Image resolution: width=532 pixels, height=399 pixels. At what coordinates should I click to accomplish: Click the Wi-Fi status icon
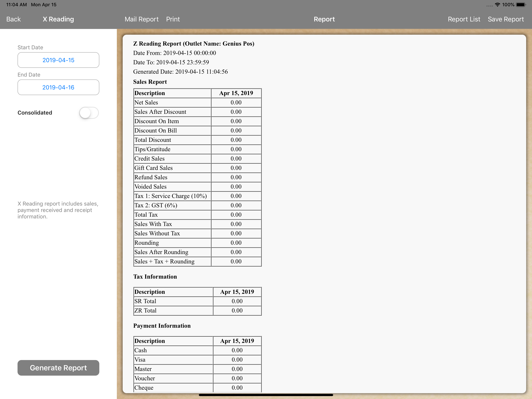497,4
